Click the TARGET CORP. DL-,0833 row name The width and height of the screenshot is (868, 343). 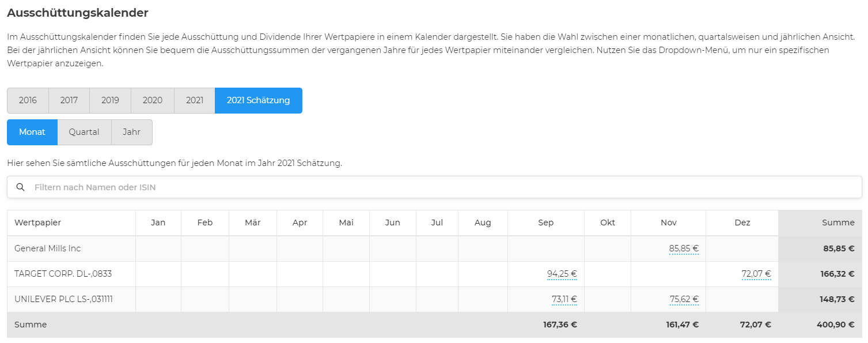[63, 274]
